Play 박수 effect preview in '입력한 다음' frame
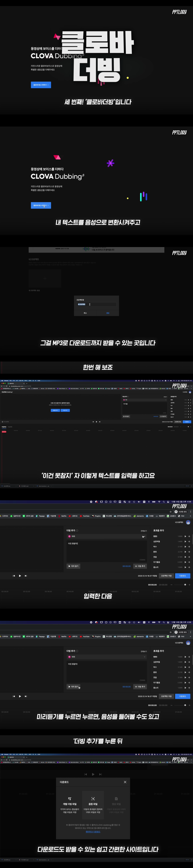This screenshot has height=868, width=193. (185, 547)
